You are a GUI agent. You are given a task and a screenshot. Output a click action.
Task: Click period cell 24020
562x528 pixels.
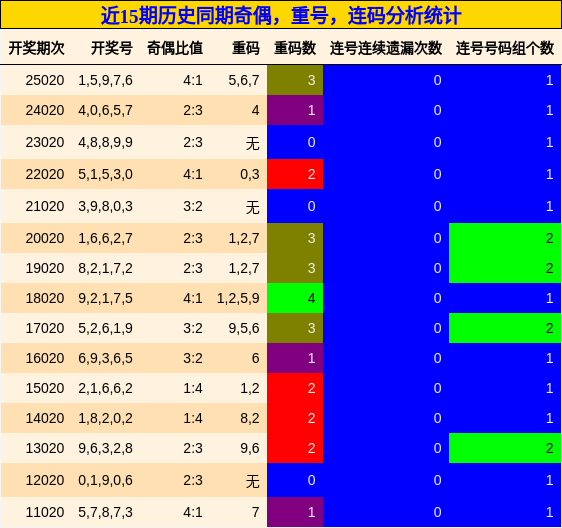point(45,110)
